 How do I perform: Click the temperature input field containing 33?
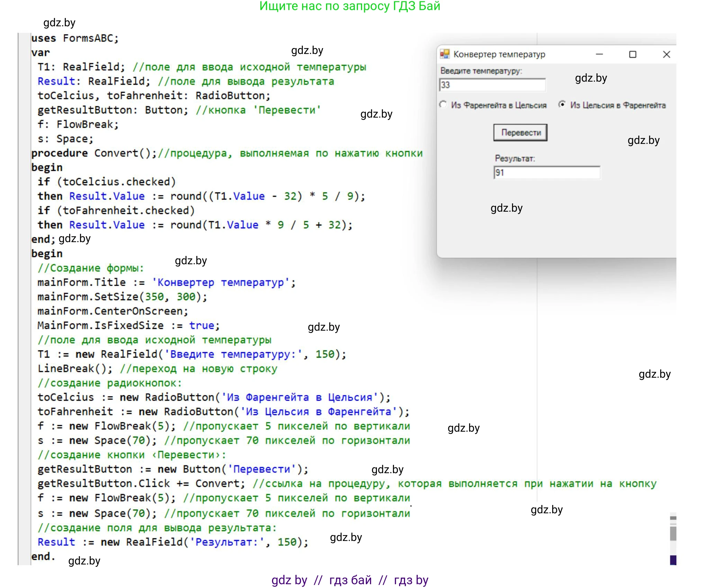pyautogui.click(x=492, y=85)
